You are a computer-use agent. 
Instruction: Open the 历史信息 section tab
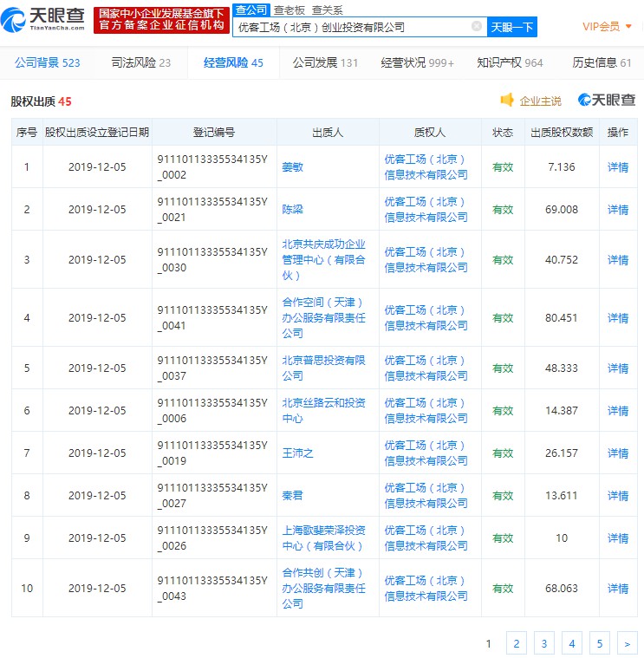coord(602,62)
